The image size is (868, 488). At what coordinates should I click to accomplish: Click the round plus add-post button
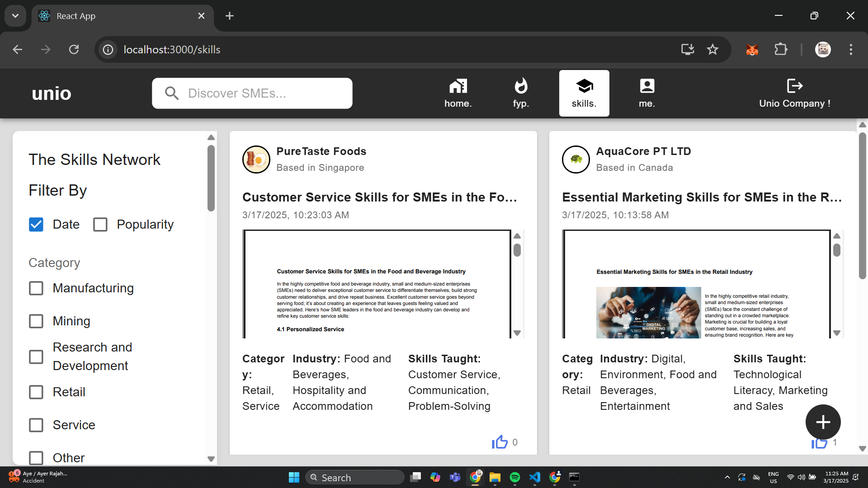[x=823, y=422]
